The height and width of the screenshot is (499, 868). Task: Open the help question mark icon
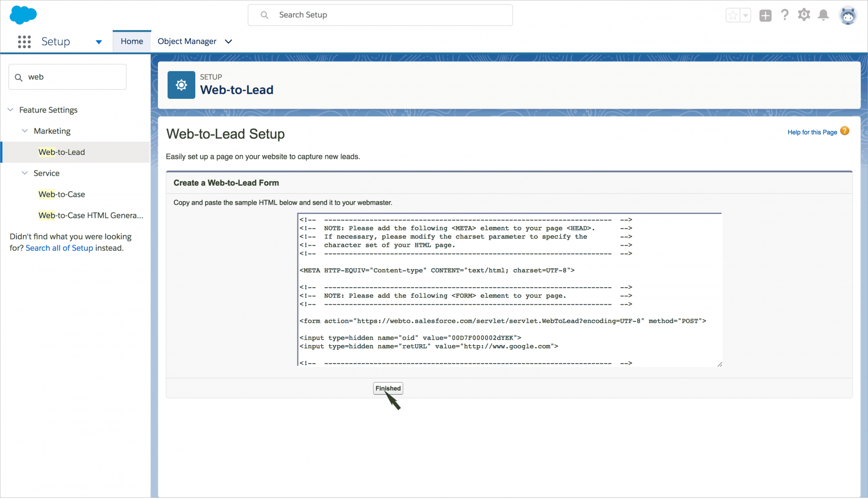785,15
